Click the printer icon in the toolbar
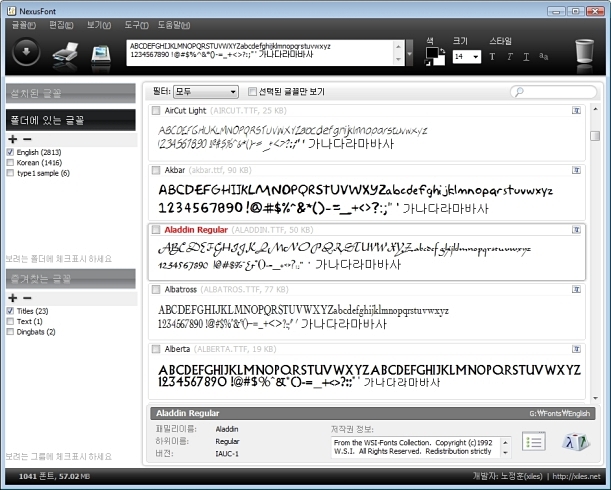Screen dimensions: 611x490 pyautogui.click(x=66, y=52)
